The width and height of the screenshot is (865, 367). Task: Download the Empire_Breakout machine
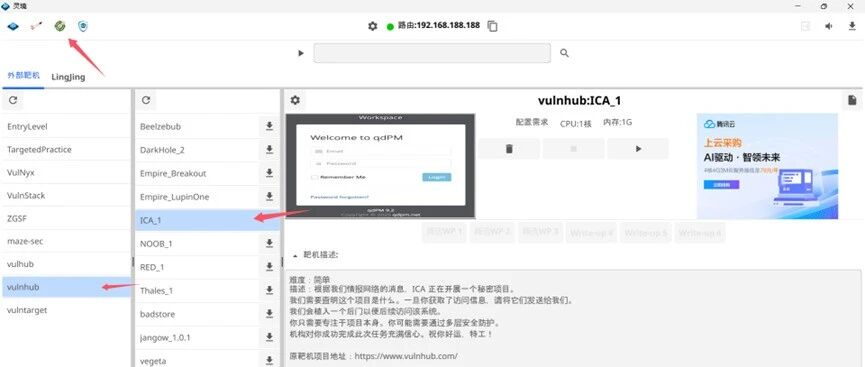pos(269,173)
